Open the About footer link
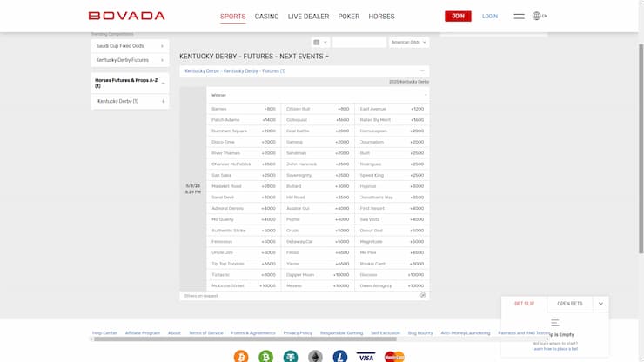 (174, 332)
